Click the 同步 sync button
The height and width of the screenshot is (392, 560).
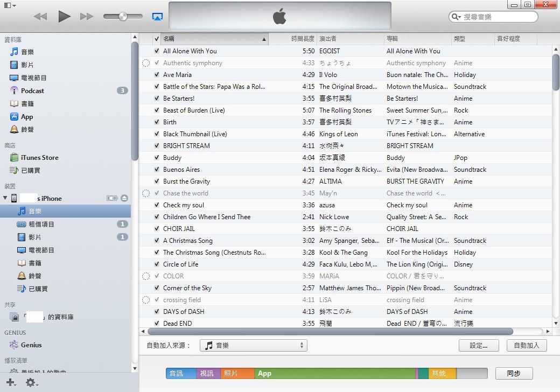[514, 374]
